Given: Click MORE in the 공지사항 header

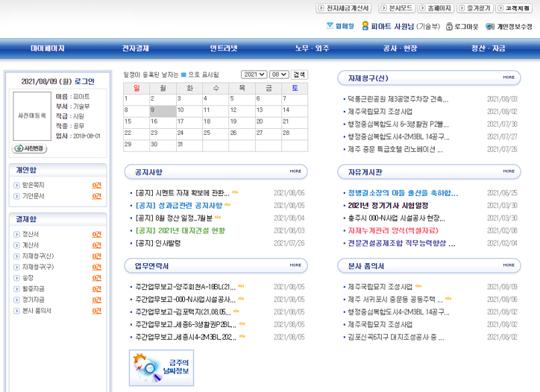Looking at the screenshot, I should tap(295, 171).
